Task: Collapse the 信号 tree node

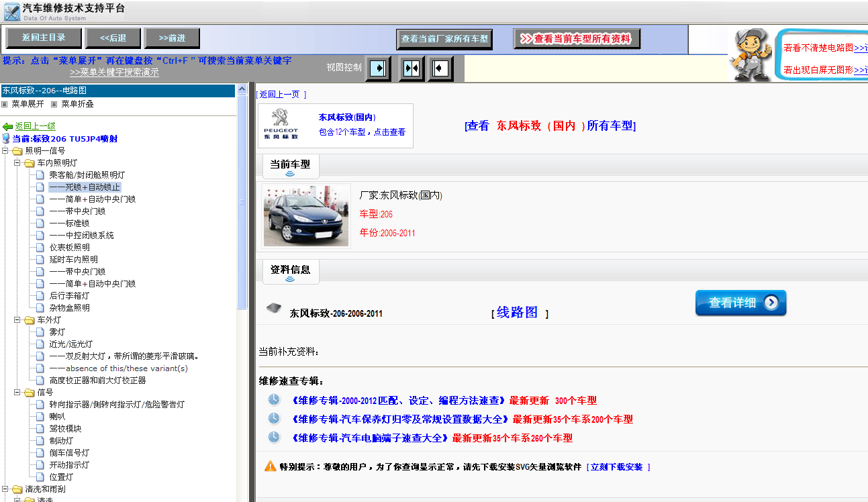Action: (x=17, y=393)
